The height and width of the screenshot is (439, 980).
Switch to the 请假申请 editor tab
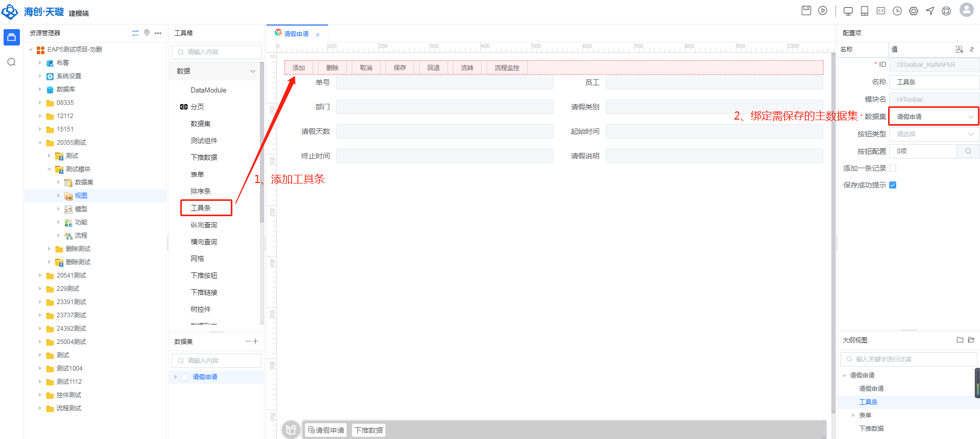coord(296,34)
